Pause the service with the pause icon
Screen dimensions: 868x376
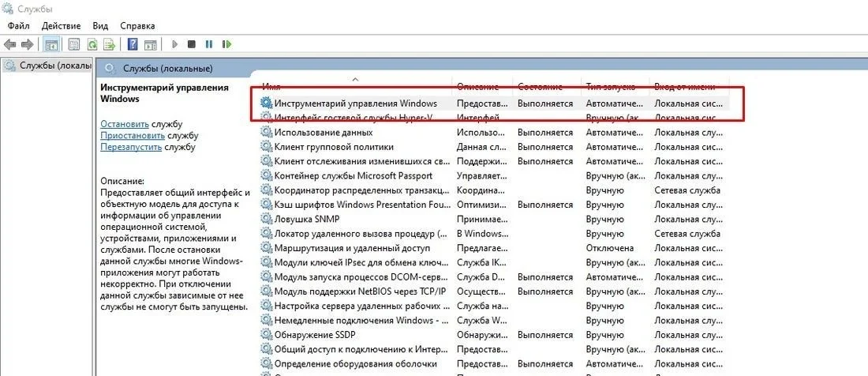[x=209, y=44]
